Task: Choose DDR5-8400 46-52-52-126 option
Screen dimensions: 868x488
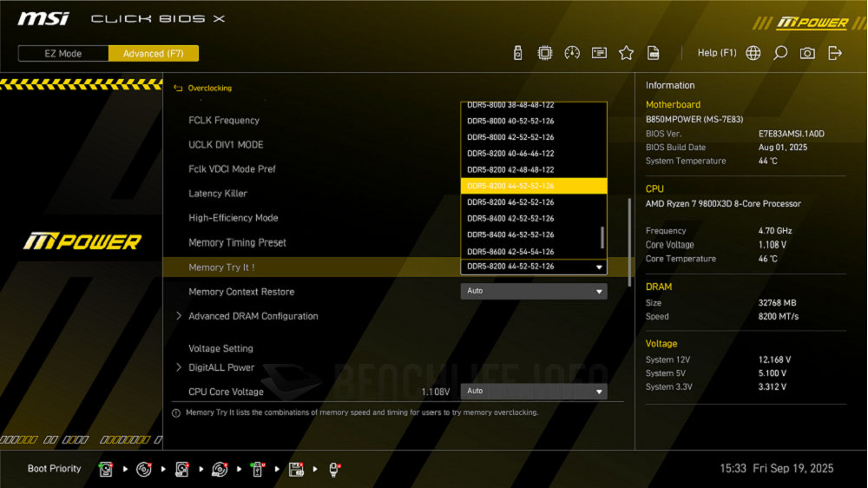Action: click(x=534, y=234)
